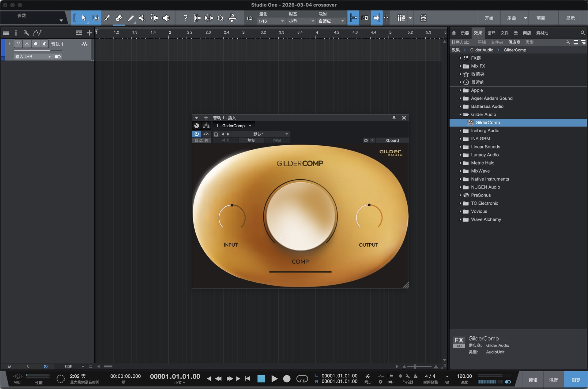Click the pin icon on plugin window
Image resolution: width=588 pixels, height=389 pixels.
(394, 118)
